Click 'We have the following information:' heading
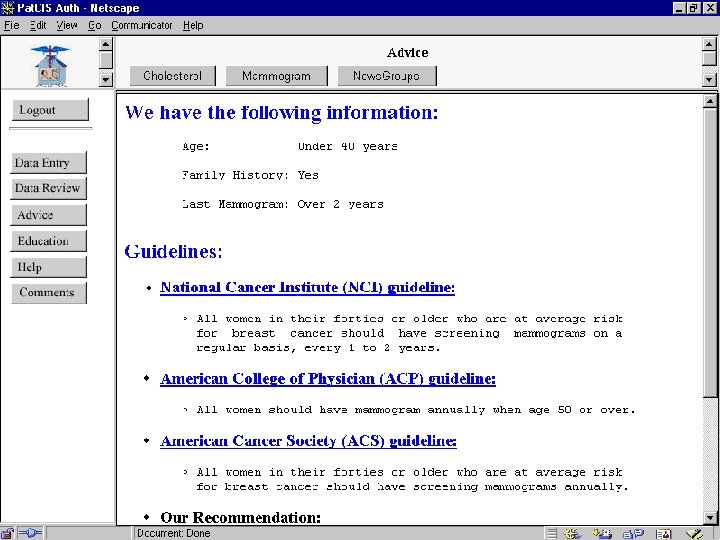The width and height of the screenshot is (720, 540). (282, 112)
